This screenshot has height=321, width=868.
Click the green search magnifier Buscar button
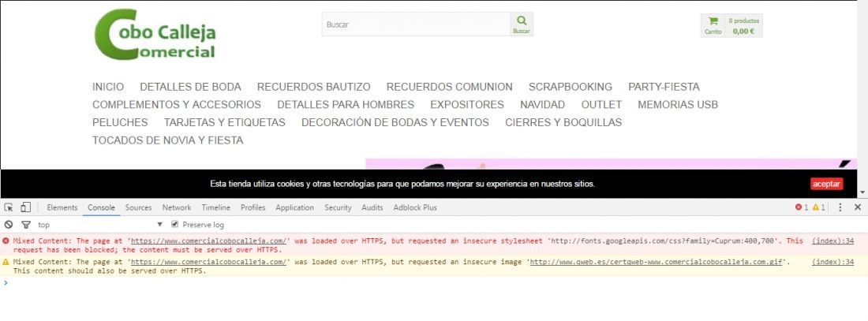point(522,24)
